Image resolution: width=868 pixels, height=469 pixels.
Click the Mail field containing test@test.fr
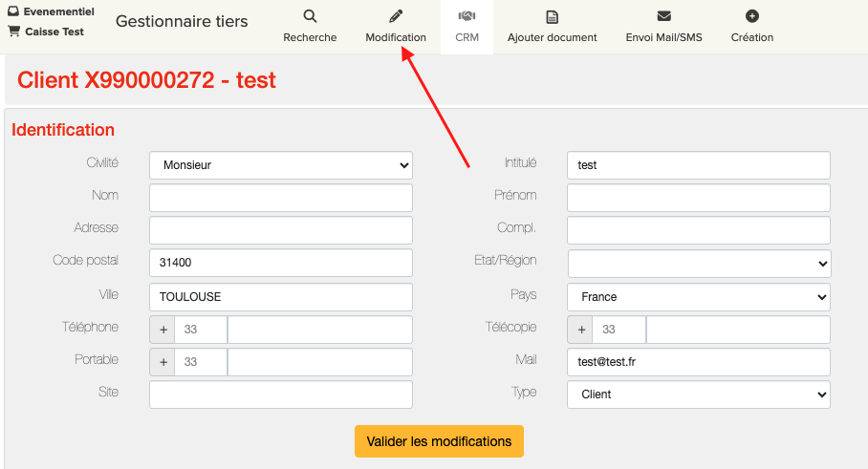coord(699,362)
